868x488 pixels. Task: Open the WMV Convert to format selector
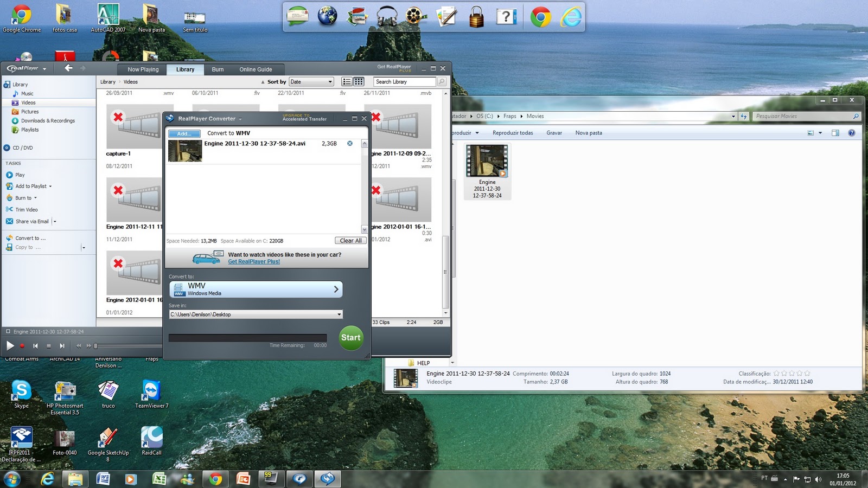click(256, 289)
